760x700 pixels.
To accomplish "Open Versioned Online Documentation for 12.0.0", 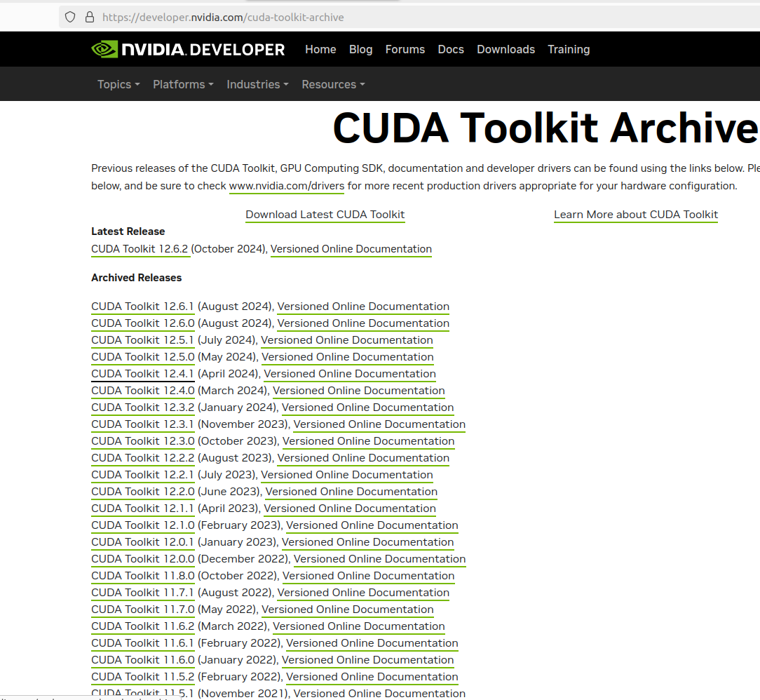I will pyautogui.click(x=379, y=559).
